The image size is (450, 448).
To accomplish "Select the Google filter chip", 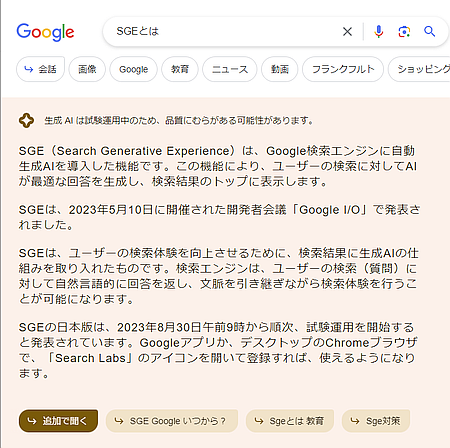I will (x=133, y=69).
